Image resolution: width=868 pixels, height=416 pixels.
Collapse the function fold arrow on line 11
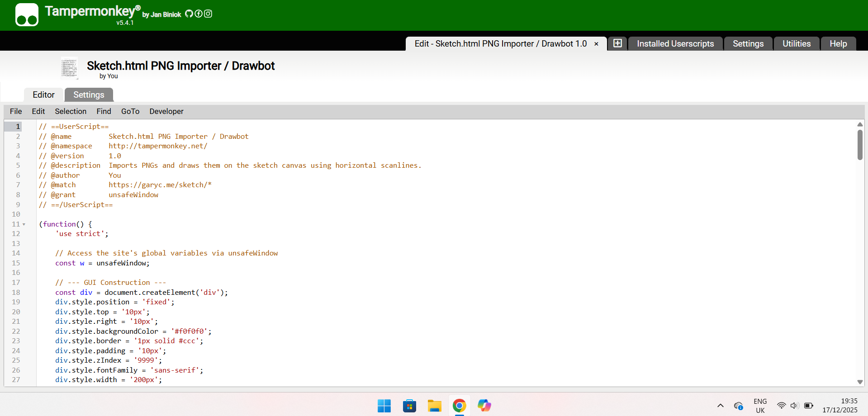coord(24,224)
